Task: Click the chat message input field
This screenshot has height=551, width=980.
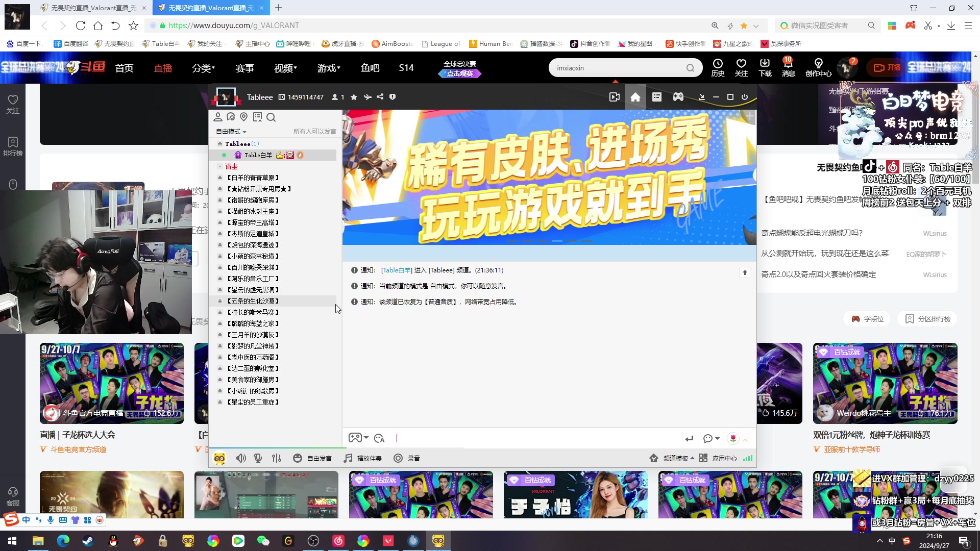Action: coord(536,438)
